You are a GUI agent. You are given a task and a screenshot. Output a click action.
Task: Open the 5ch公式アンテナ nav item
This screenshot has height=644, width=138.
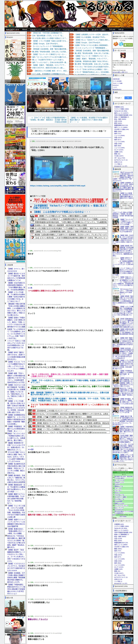pos(13,30)
